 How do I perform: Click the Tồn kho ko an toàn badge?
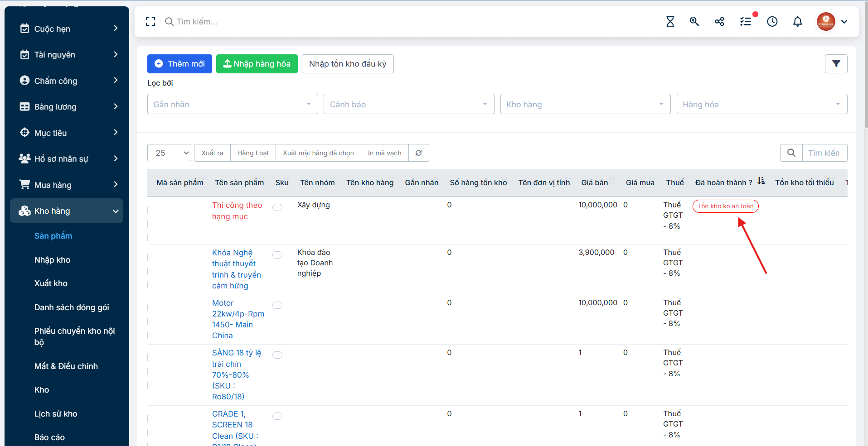725,206
